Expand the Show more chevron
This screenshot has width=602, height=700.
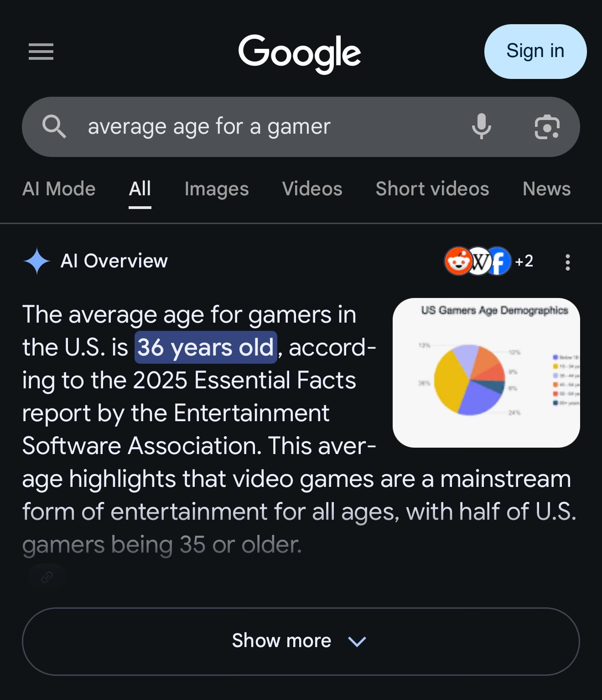[x=357, y=641]
